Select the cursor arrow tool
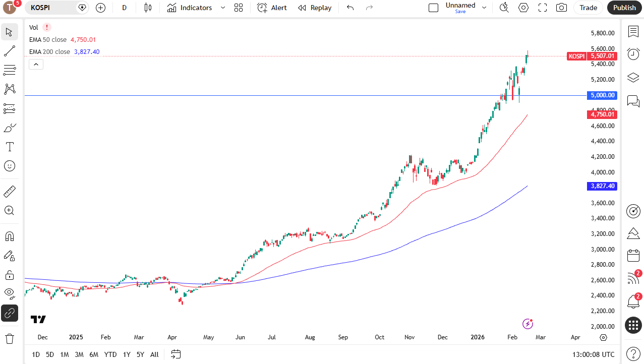This screenshot has height=364, width=644. point(9,32)
